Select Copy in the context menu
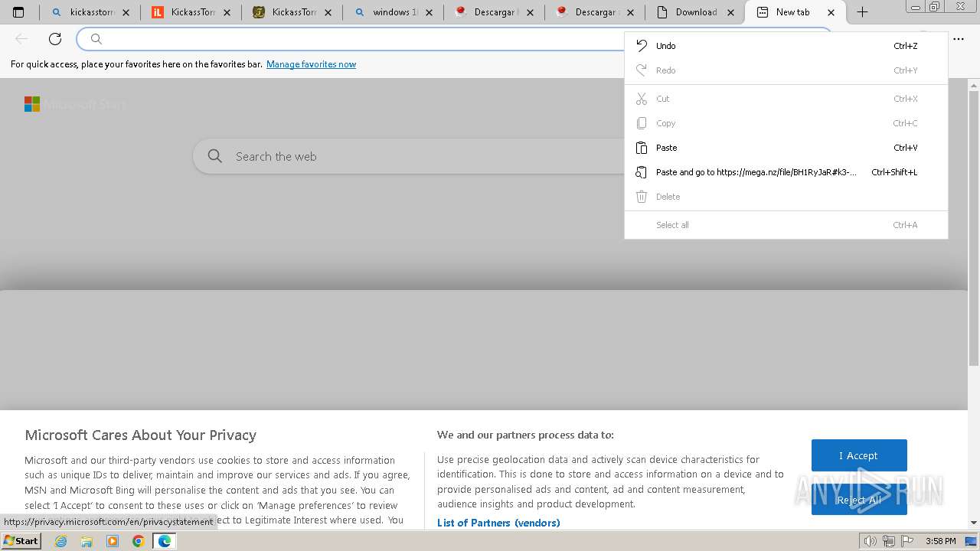 786,123
